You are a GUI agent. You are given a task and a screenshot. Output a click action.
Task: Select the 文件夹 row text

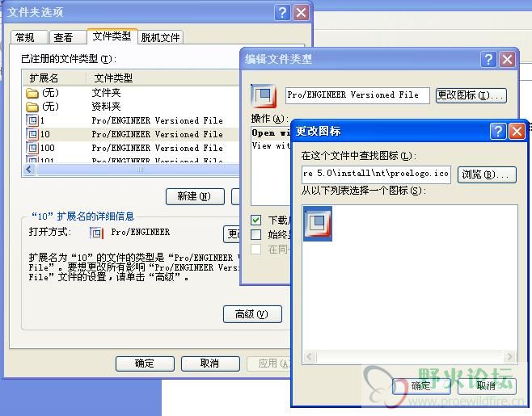click(106, 93)
